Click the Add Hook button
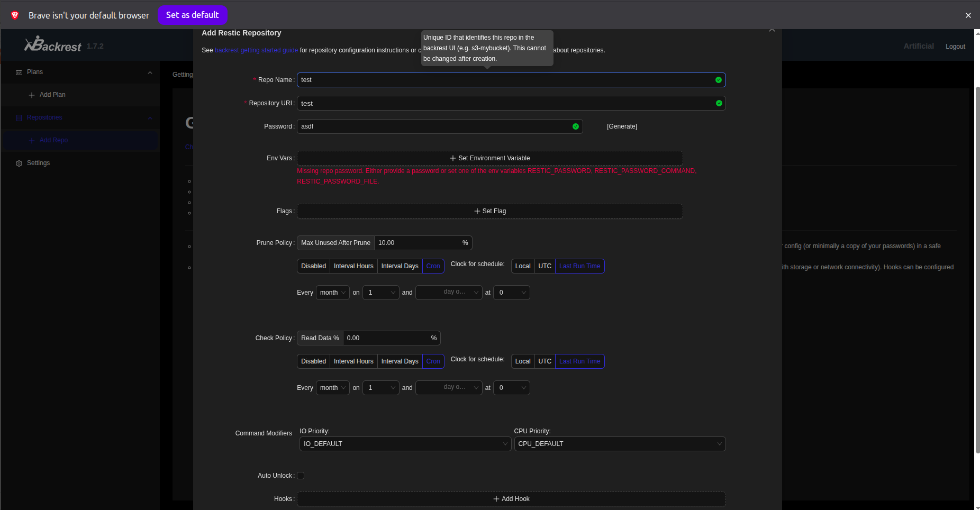 pyautogui.click(x=511, y=499)
